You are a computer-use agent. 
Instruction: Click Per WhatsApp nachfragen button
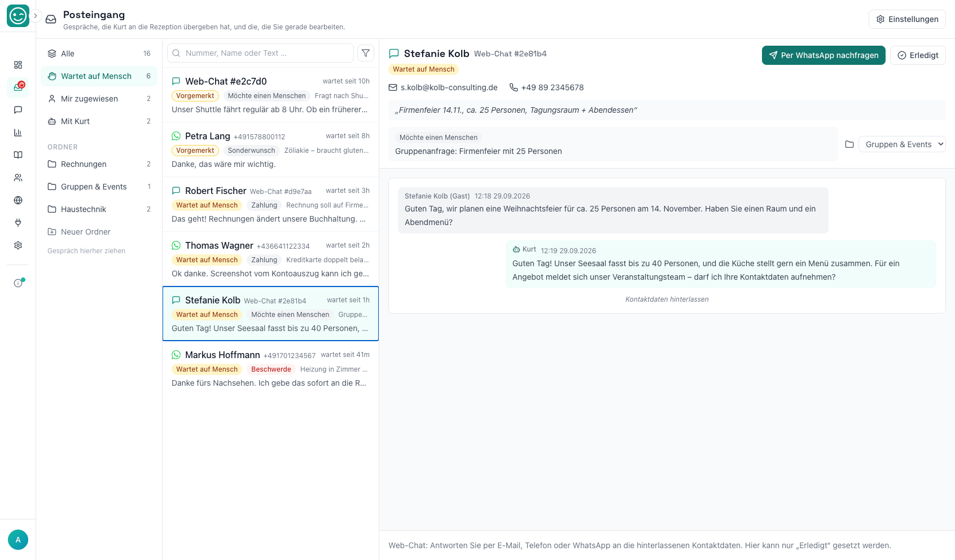click(x=823, y=55)
